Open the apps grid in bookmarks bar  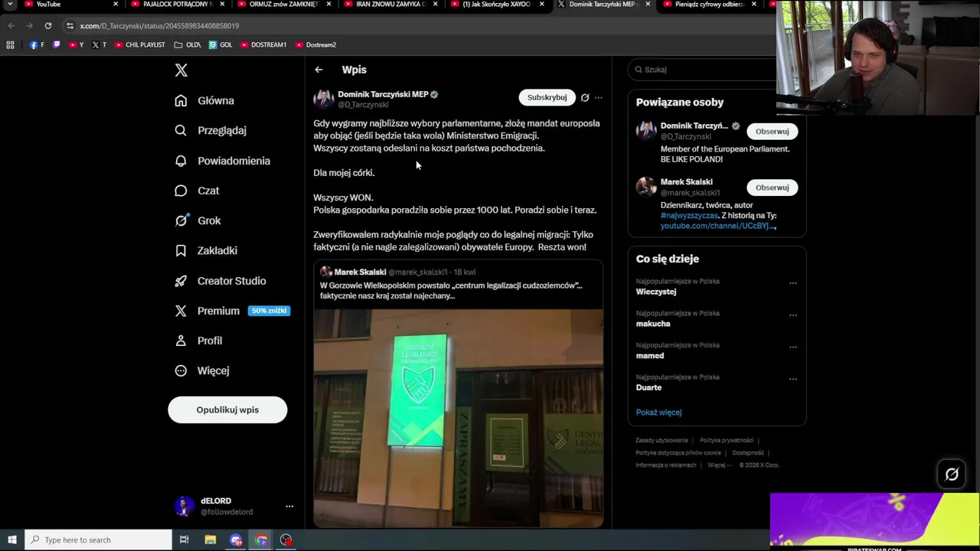click(x=10, y=45)
